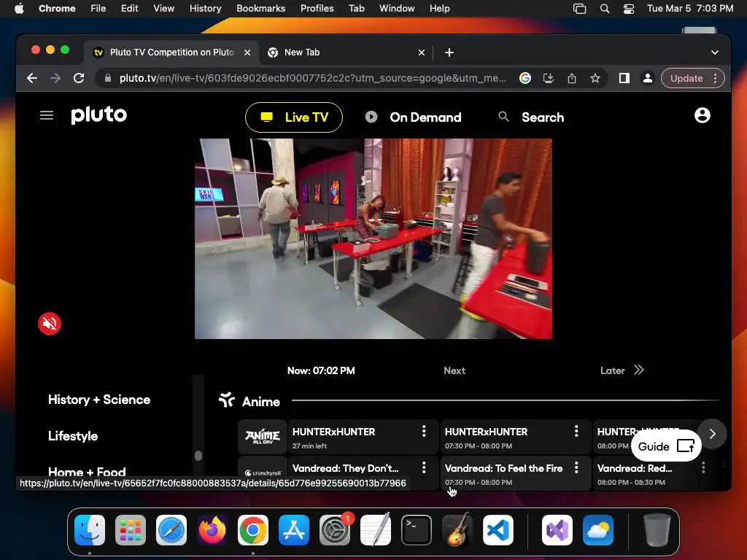Click the install app icon in address bar
Image resolution: width=747 pixels, height=560 pixels.
549,78
